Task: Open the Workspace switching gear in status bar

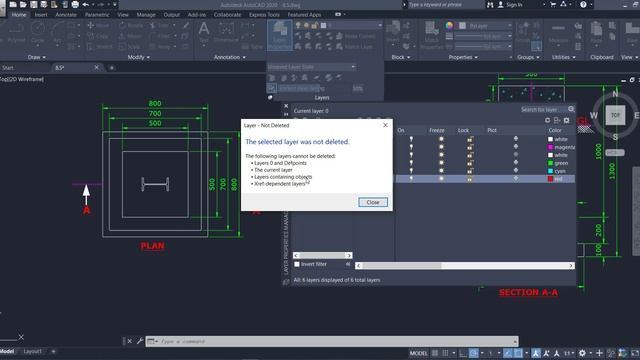Action: pos(582,353)
